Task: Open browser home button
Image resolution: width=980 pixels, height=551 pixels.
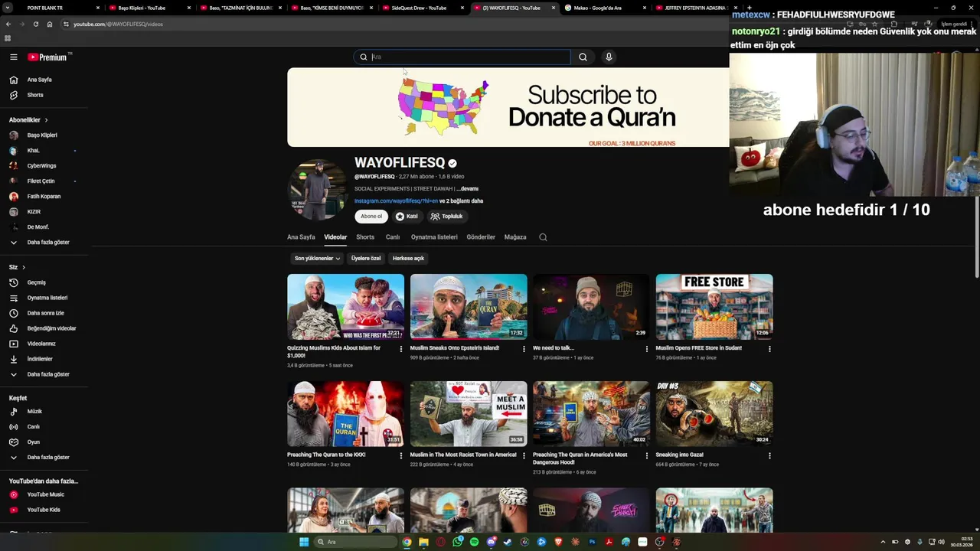Action: [50, 24]
